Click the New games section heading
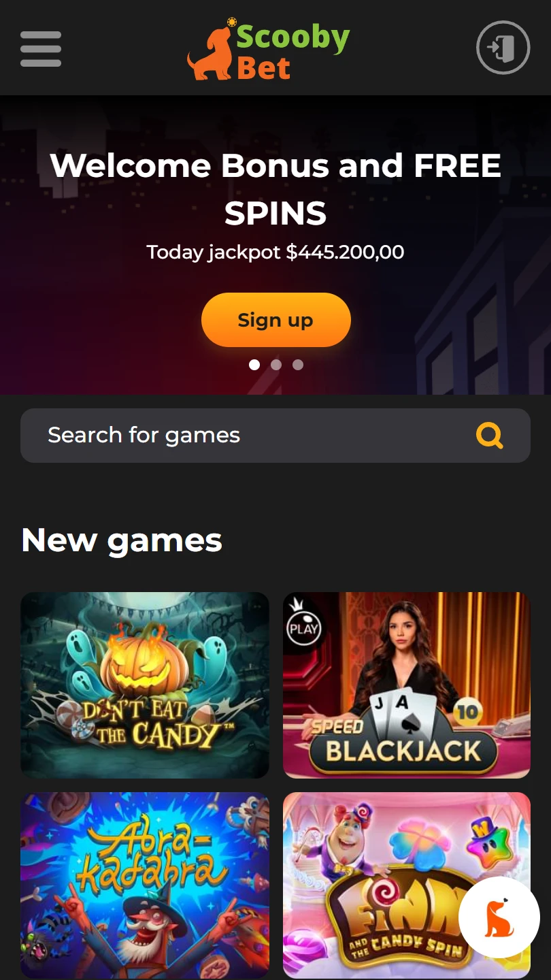 tap(122, 540)
